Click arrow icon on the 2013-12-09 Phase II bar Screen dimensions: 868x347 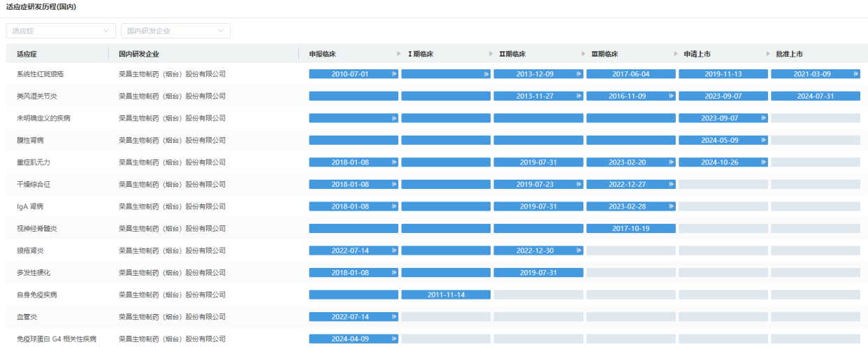(579, 74)
